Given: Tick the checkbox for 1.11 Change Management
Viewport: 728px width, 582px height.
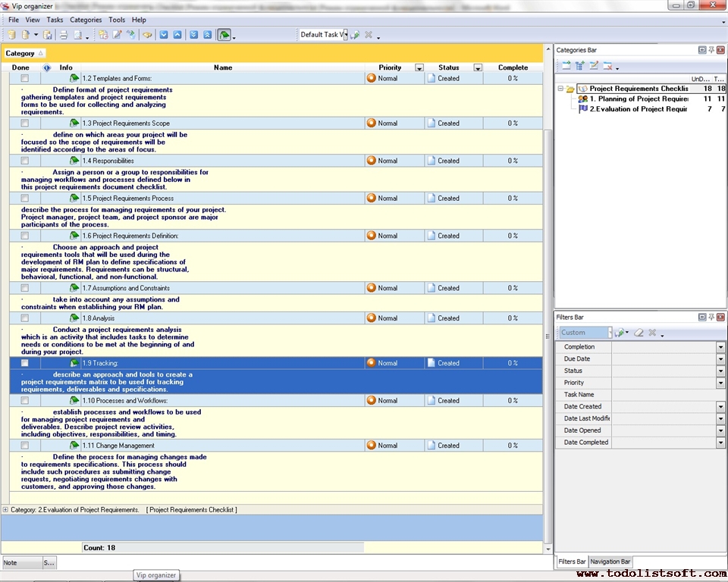Looking at the screenshot, I should pos(25,446).
